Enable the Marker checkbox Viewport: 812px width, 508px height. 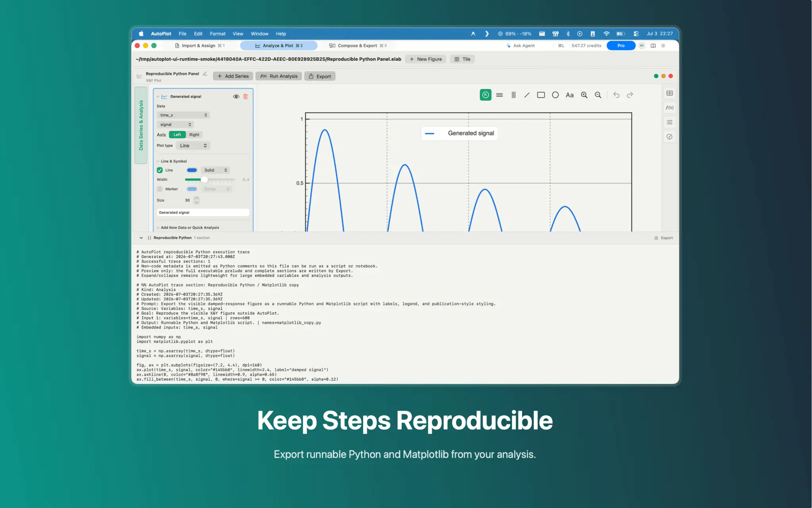coord(160,189)
